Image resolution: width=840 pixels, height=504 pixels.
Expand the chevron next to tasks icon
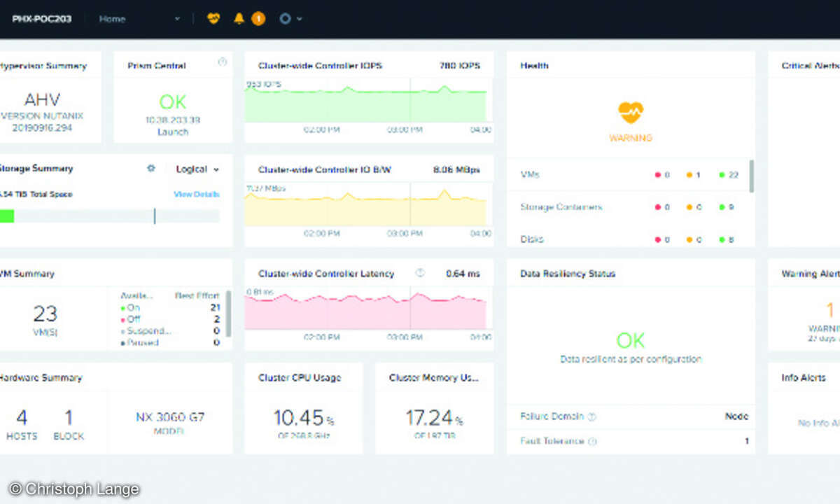[300, 19]
